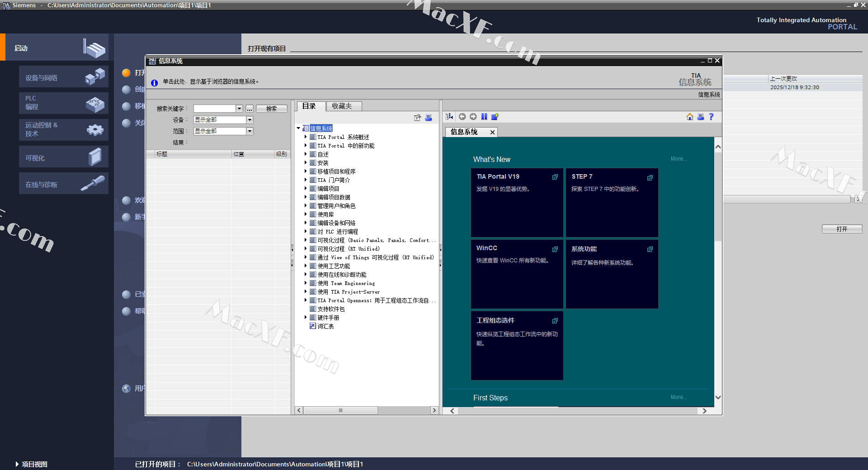Expand the 安装 tree node
The image size is (868, 470).
coord(306,163)
